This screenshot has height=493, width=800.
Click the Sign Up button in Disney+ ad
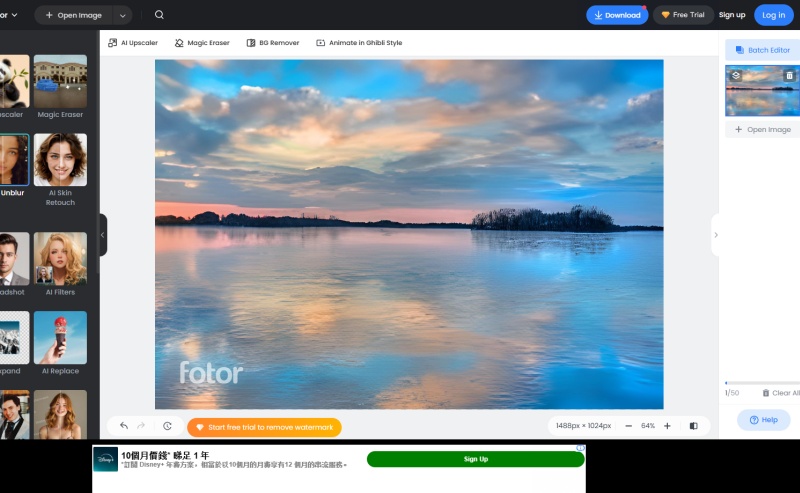click(476, 459)
